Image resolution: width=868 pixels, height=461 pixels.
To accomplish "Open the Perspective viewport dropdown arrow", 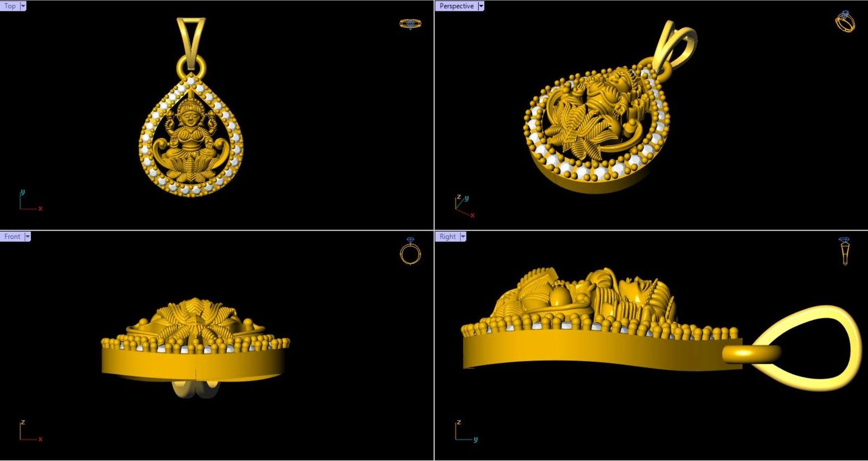I will [481, 6].
